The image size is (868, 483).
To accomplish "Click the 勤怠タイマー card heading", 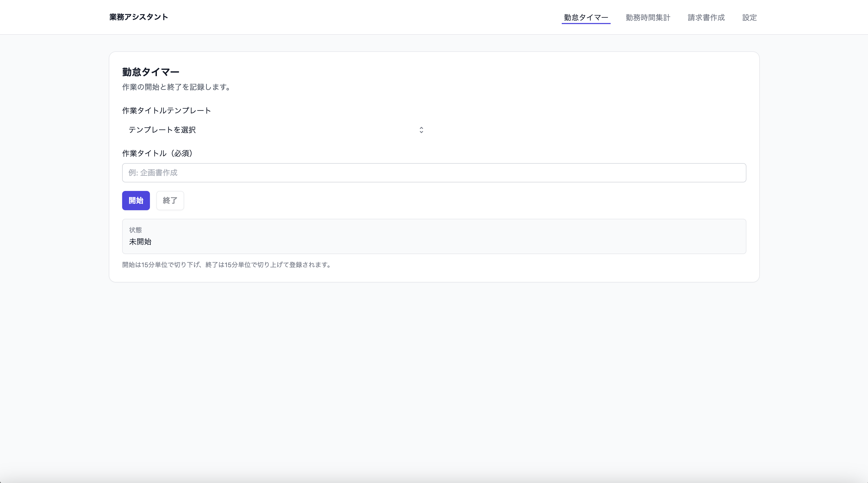I will tap(151, 72).
